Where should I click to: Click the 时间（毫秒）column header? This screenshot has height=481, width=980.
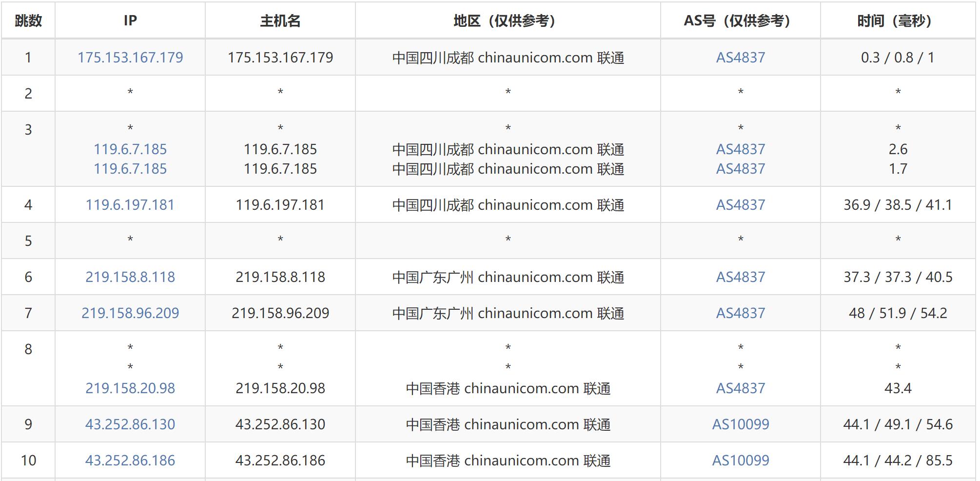click(898, 20)
